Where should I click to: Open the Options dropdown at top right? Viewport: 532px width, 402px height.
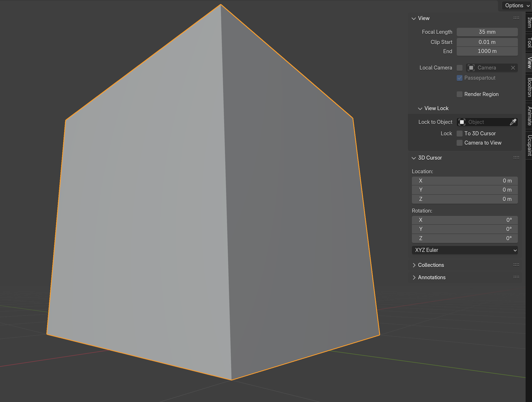[515, 5]
